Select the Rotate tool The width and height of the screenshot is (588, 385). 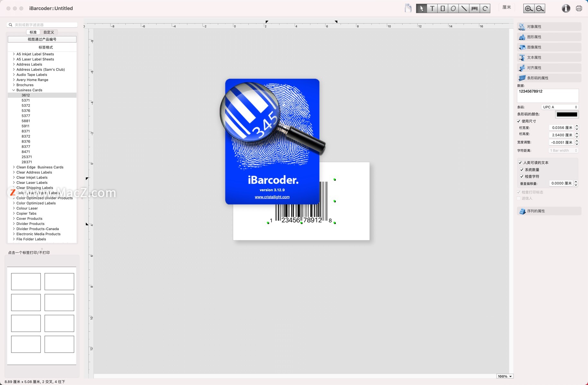[x=485, y=9]
